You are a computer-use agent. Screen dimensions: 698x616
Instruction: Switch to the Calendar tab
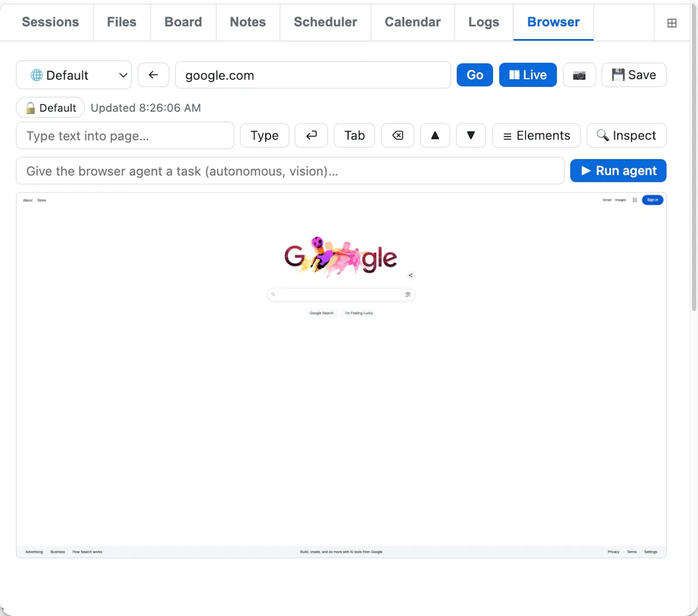tap(413, 22)
